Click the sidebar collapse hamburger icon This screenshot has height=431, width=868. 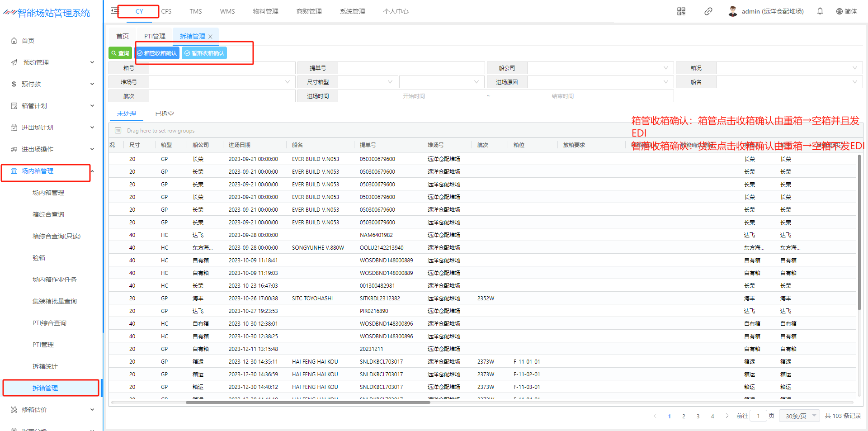coord(115,10)
